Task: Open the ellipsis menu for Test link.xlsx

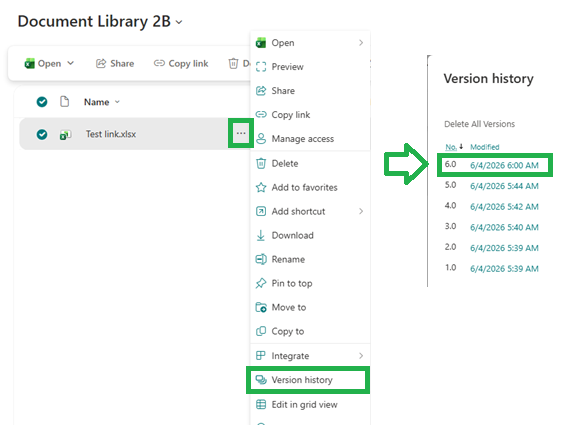Action: pyautogui.click(x=241, y=133)
